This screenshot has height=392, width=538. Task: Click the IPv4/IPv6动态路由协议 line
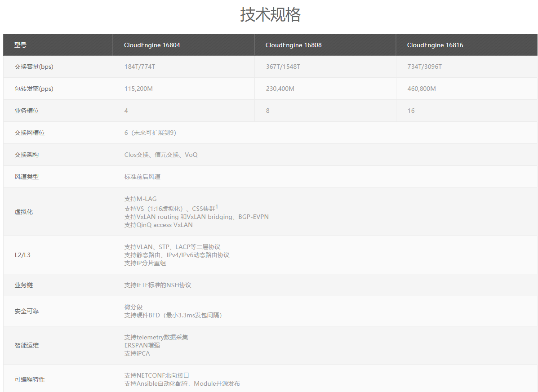coord(177,255)
